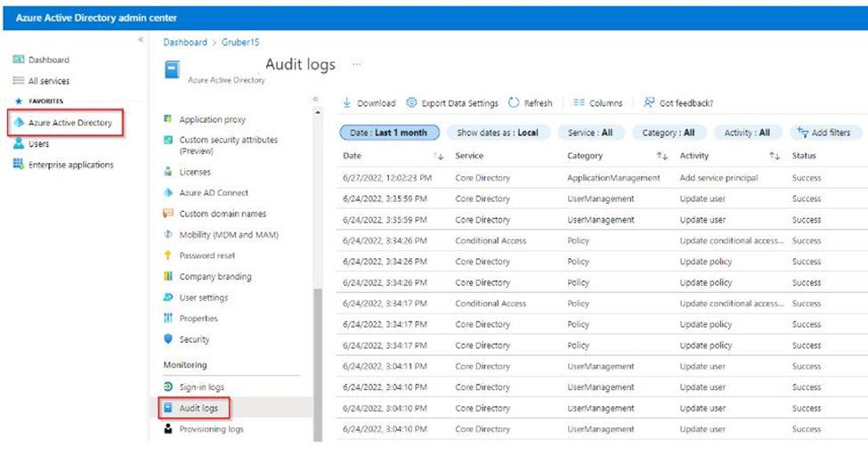868x455 pixels.
Task: Click the Provisioning logs person icon
Action: [x=168, y=428]
